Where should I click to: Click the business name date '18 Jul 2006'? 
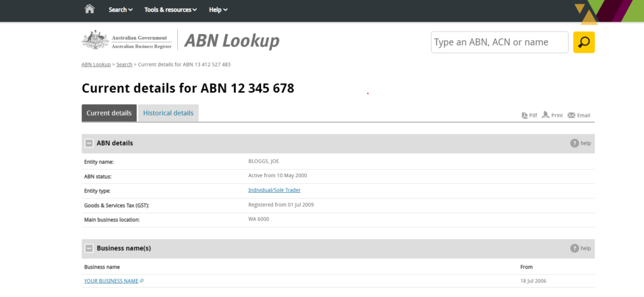[533, 281]
